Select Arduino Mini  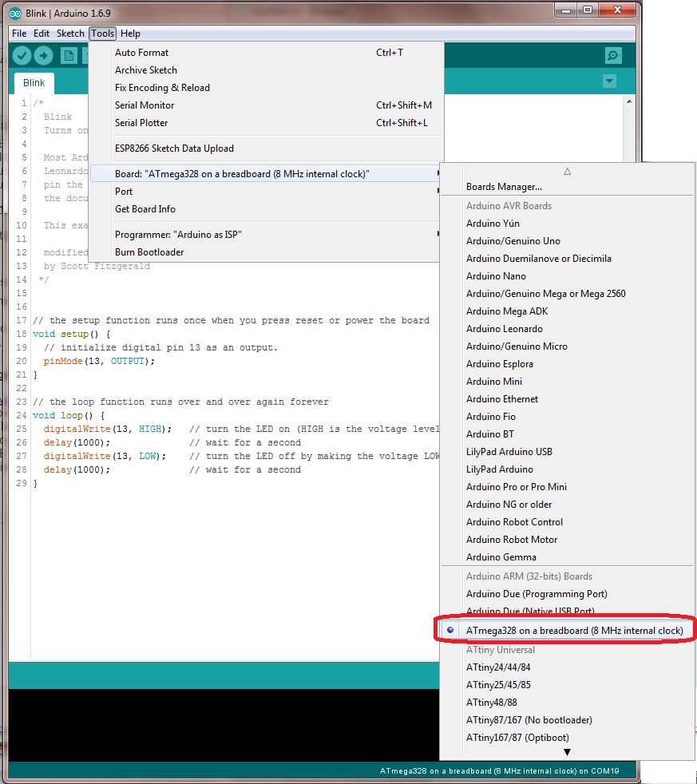(567, 382)
